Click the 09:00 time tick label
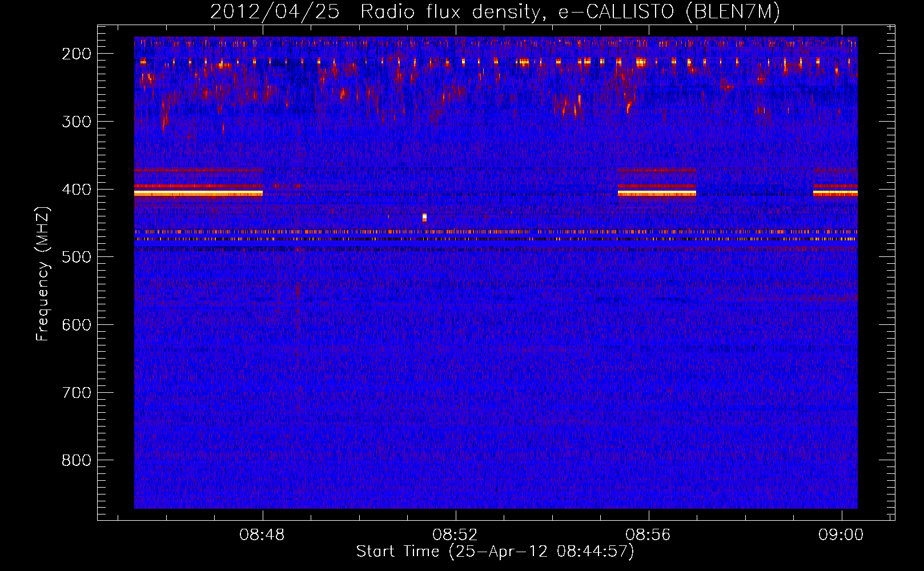Image resolution: width=924 pixels, height=571 pixels. click(841, 535)
